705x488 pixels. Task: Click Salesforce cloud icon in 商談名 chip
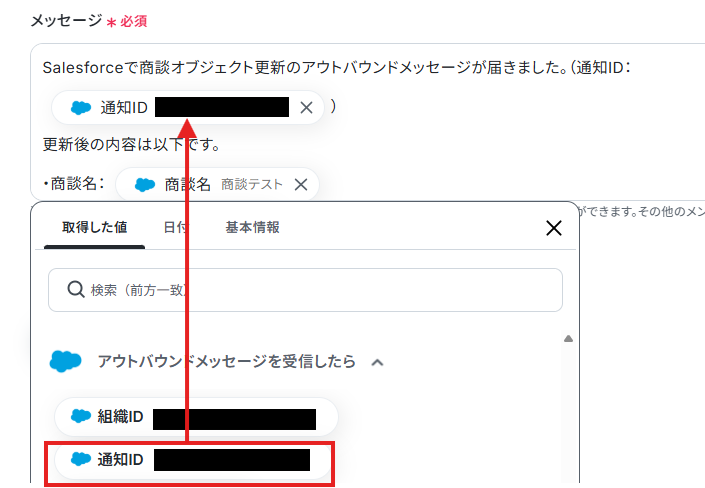pos(145,184)
